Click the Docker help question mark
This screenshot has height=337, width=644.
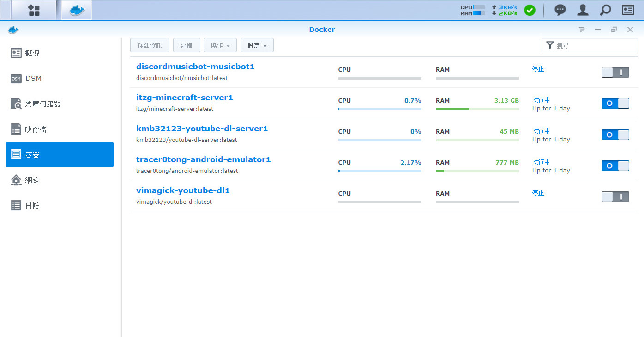coord(582,30)
